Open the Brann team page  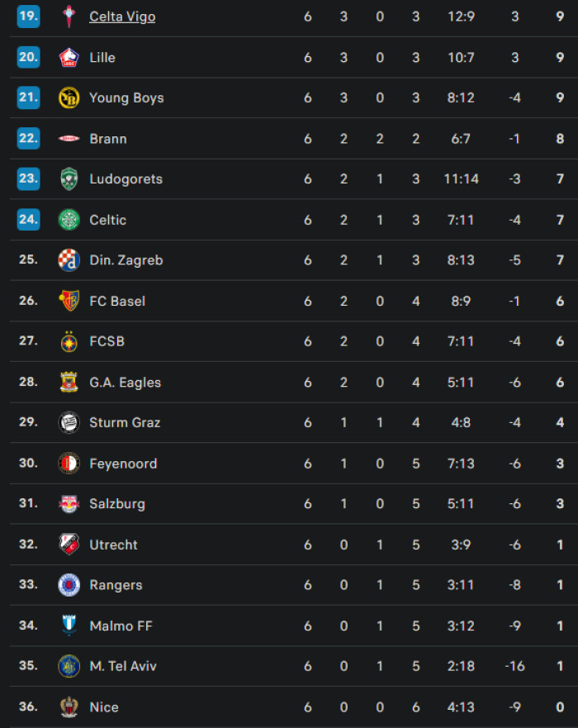point(108,139)
